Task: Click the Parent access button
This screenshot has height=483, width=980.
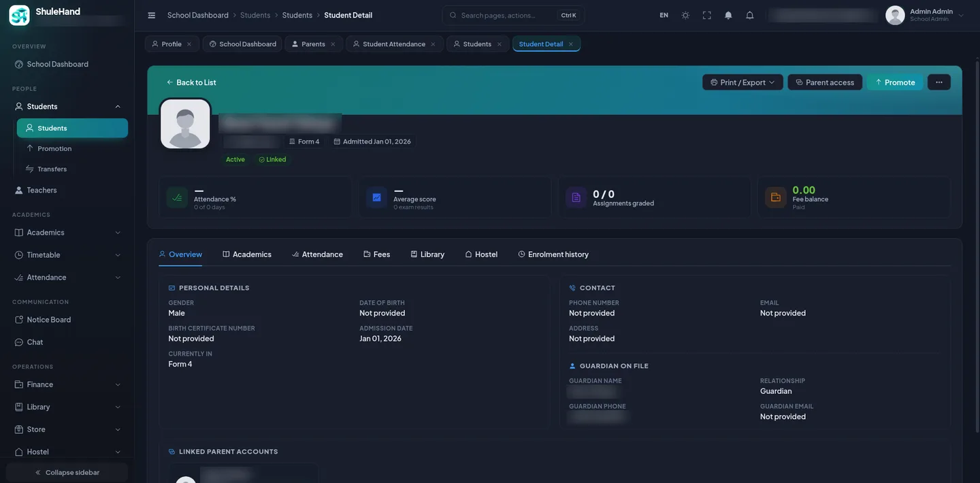Action: (825, 82)
